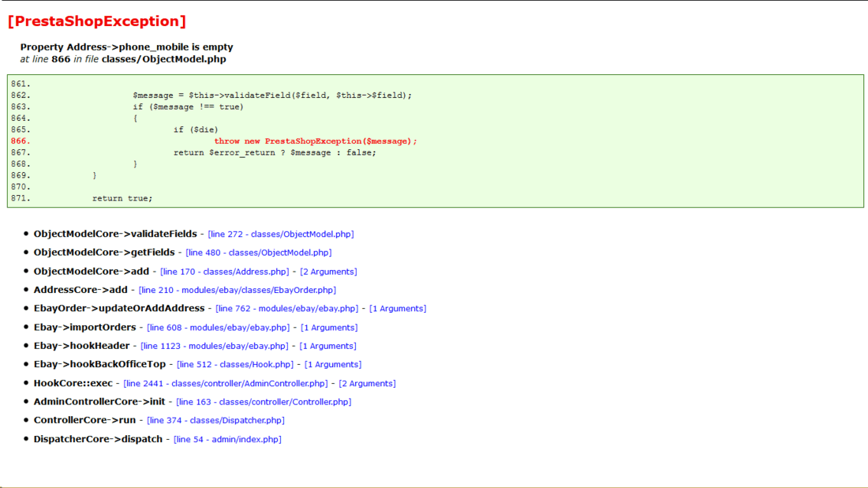Click trace entry ObjectModelCore->add

click(x=92, y=272)
